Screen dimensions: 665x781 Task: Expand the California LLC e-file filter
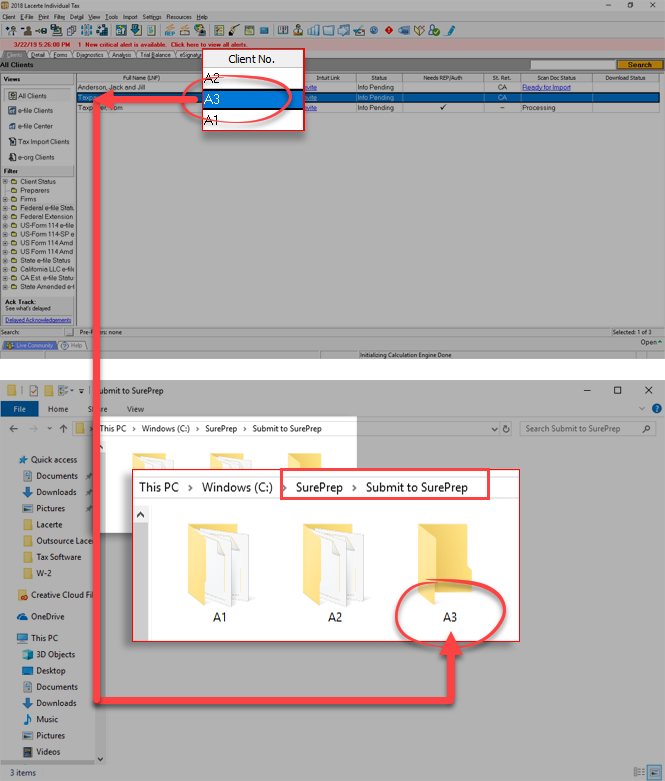[x=5, y=269]
